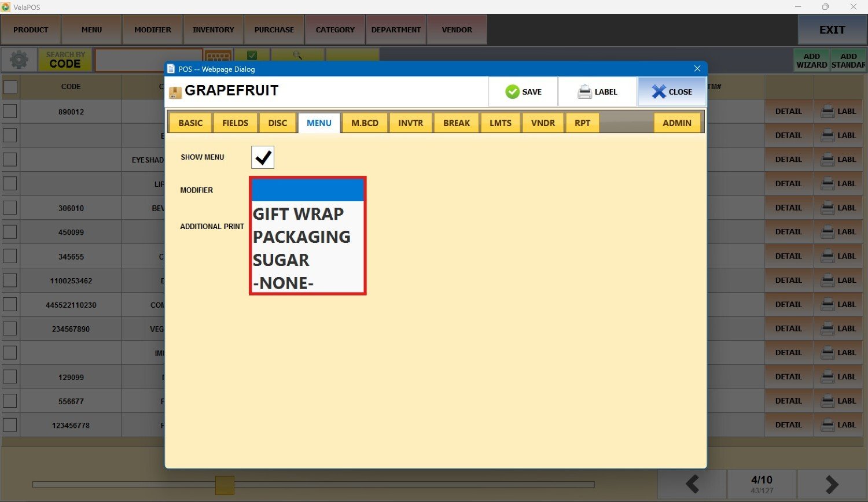Click the blue X Close icon

click(x=659, y=92)
